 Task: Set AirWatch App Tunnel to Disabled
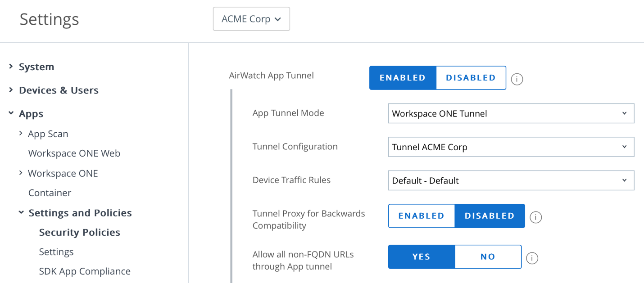point(471,78)
